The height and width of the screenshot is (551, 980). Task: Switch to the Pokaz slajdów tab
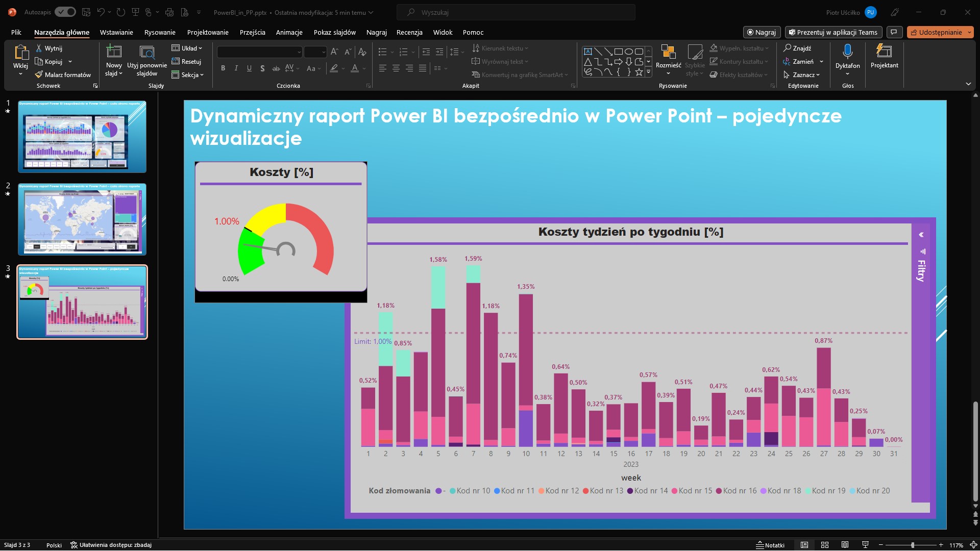(335, 32)
